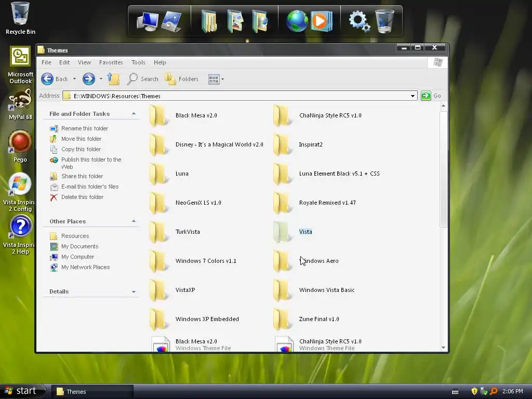Open the Search pane
The height and width of the screenshot is (399, 532).
click(x=142, y=79)
